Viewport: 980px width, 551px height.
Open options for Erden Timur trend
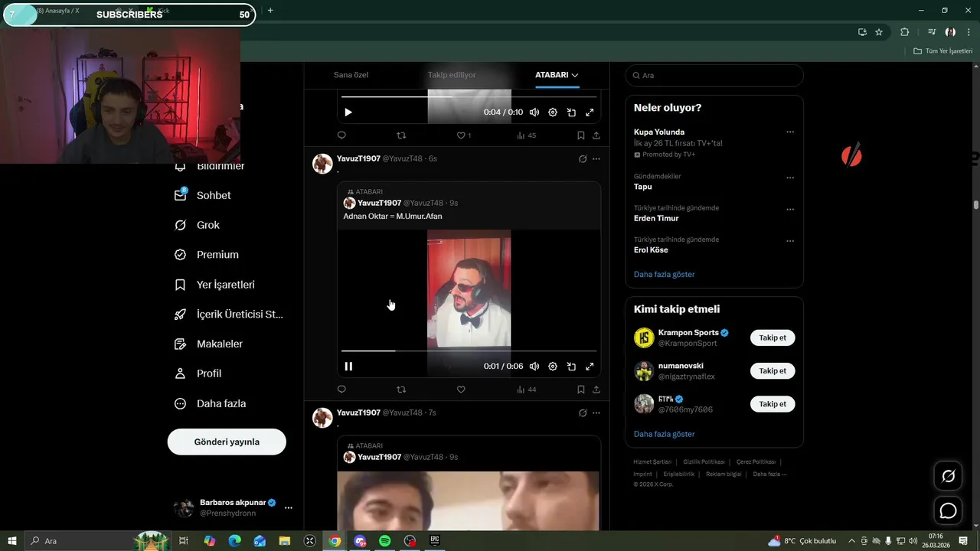[x=790, y=209]
